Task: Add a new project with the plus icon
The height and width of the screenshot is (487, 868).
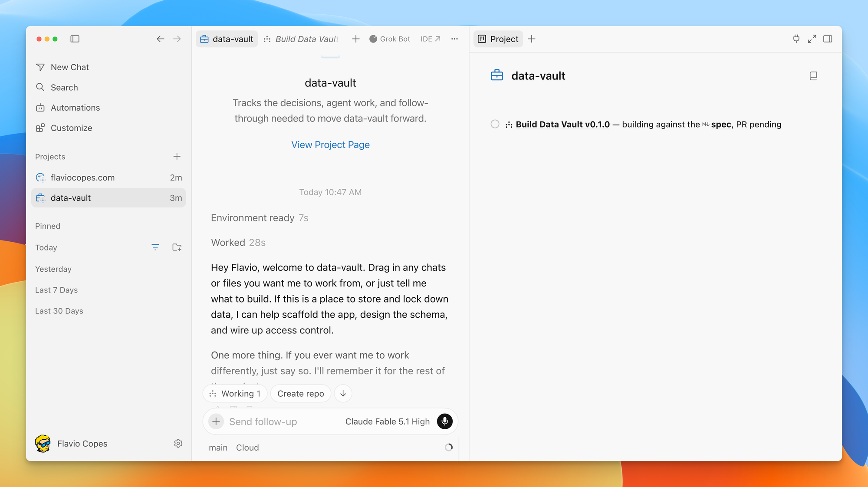Action: tap(177, 156)
